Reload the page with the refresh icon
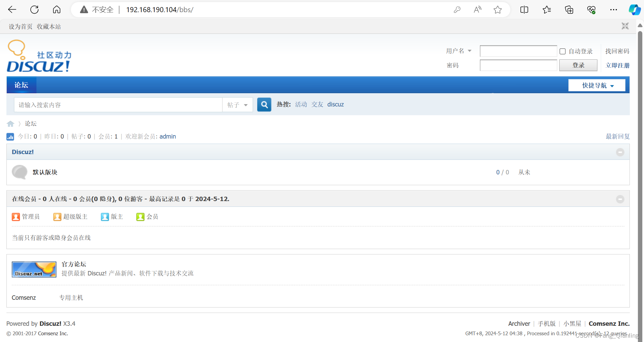The width and height of the screenshot is (644, 342). (x=34, y=9)
